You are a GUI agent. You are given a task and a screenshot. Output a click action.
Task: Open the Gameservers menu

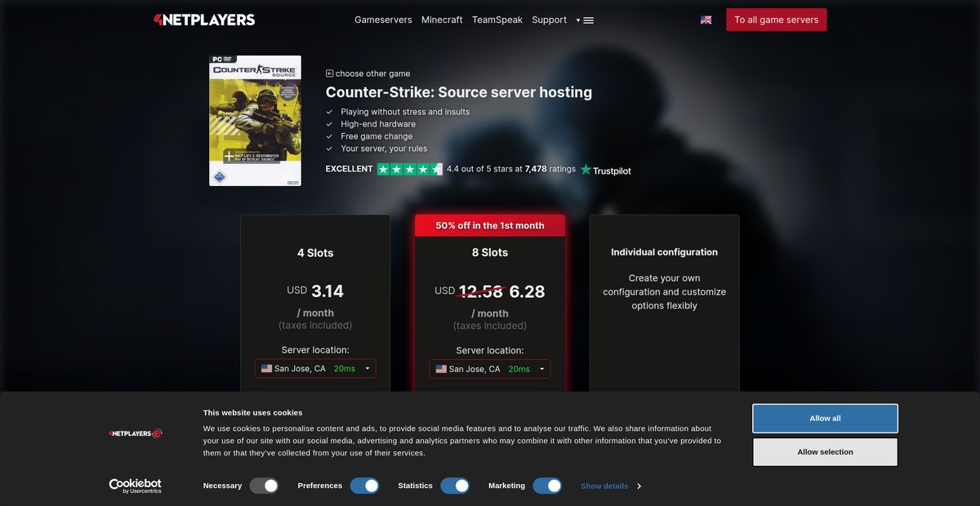pyautogui.click(x=383, y=20)
